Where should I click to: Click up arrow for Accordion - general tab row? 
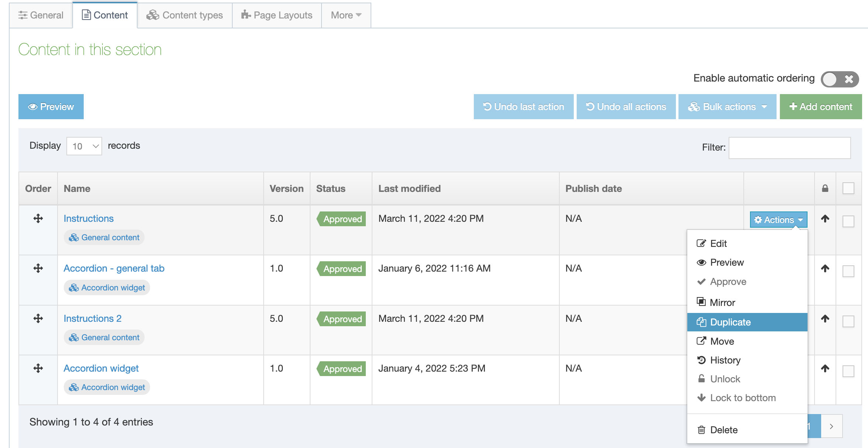[825, 268]
